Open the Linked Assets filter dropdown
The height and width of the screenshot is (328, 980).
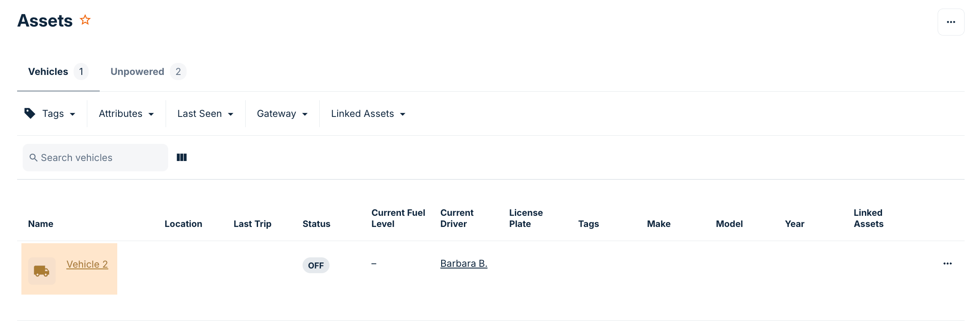(x=367, y=113)
